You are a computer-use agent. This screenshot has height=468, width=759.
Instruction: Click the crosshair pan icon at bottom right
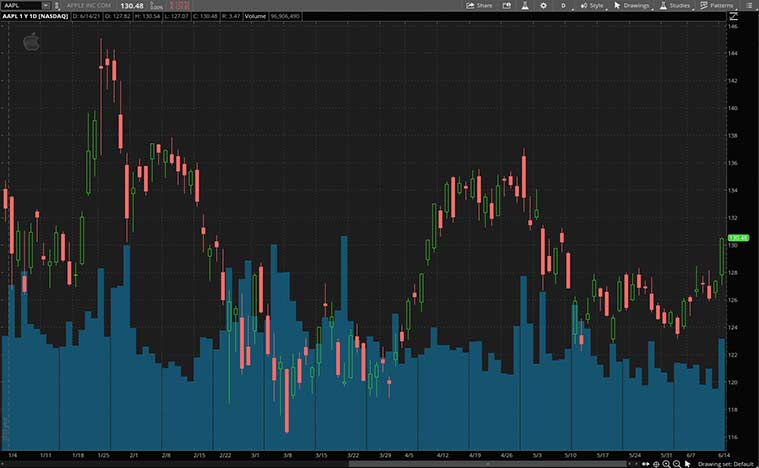(x=656, y=463)
